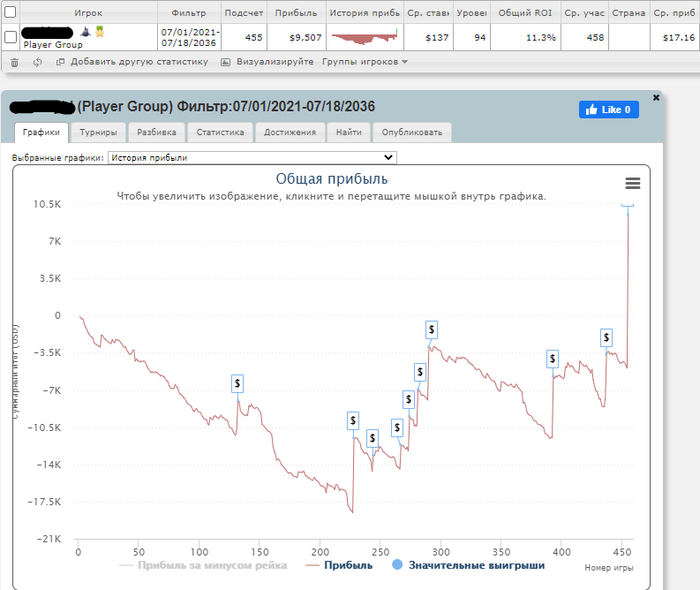This screenshot has width=700, height=590.
Task: Select the $ win marker near game 130
Action: (x=238, y=383)
